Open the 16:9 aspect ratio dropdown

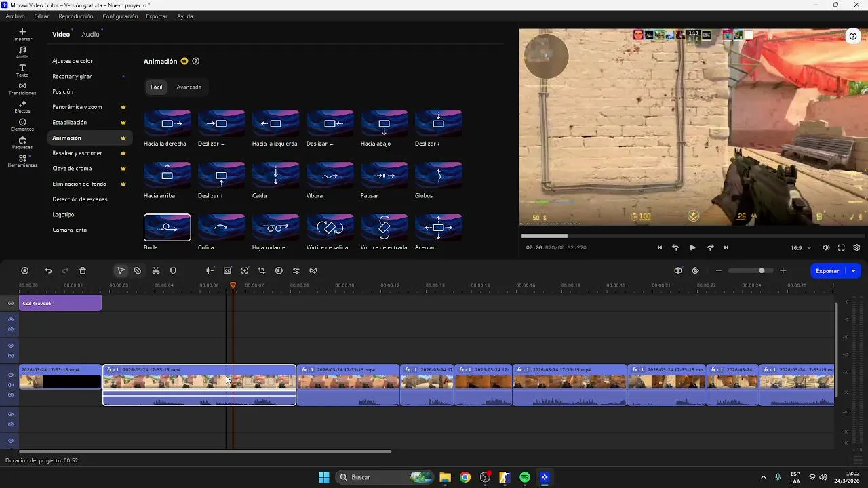pyautogui.click(x=801, y=248)
